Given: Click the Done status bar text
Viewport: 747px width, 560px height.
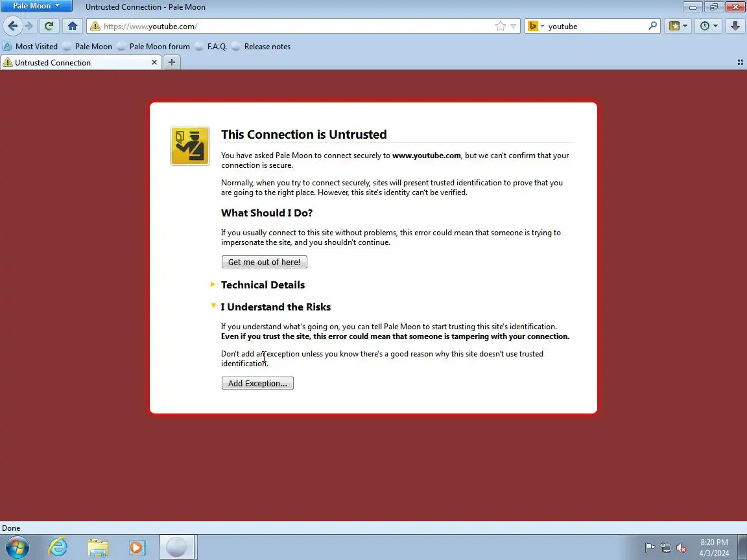Looking at the screenshot, I should (x=11, y=528).
